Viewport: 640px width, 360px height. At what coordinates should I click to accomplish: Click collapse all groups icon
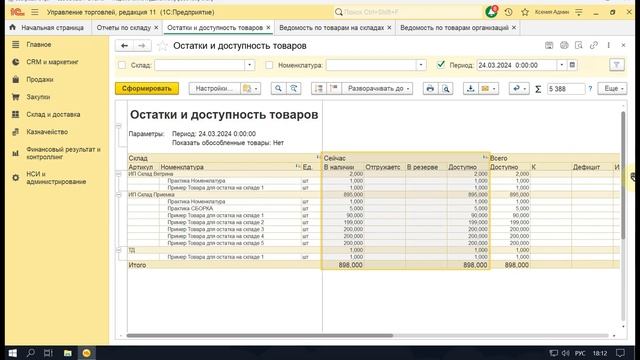click(x=319, y=89)
